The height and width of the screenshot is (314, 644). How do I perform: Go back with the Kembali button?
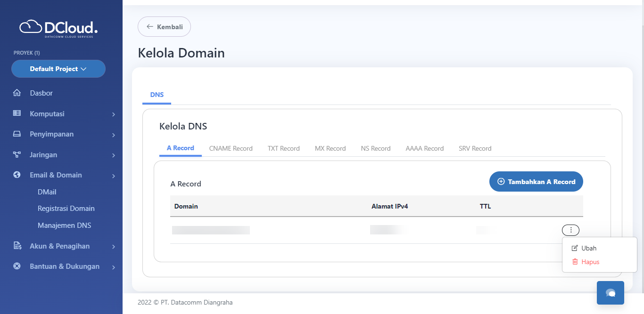click(164, 27)
